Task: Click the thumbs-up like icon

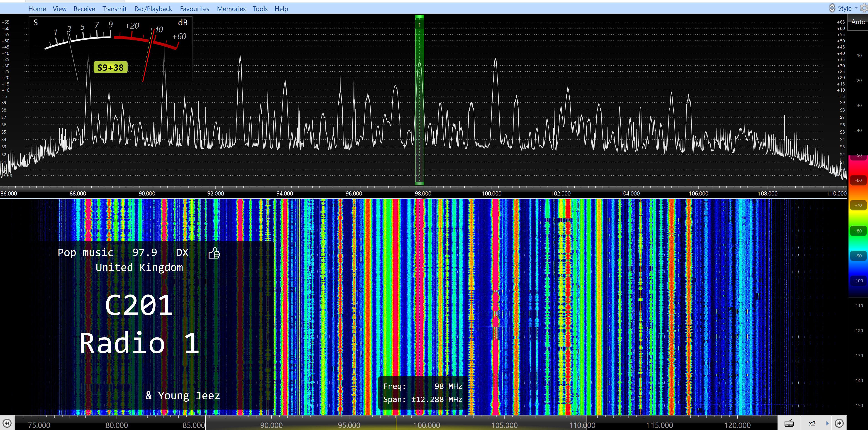Action: click(214, 253)
